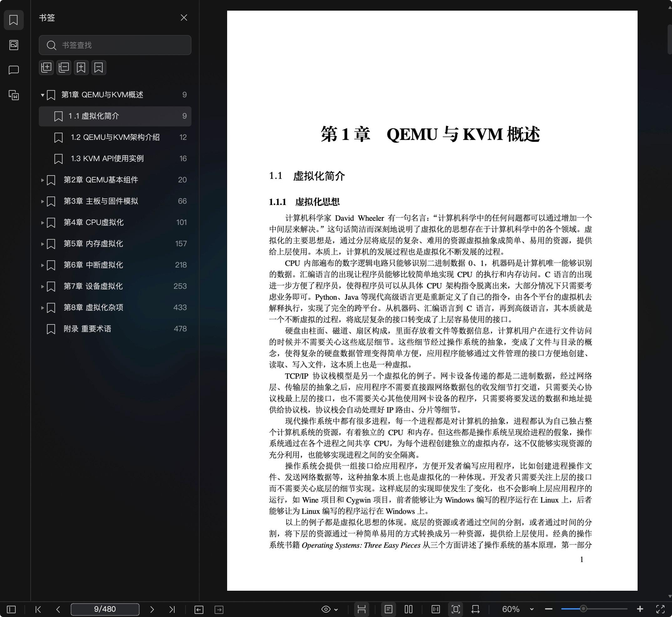
Task: Collapse all bookmarks icon
Action: [x=64, y=68]
